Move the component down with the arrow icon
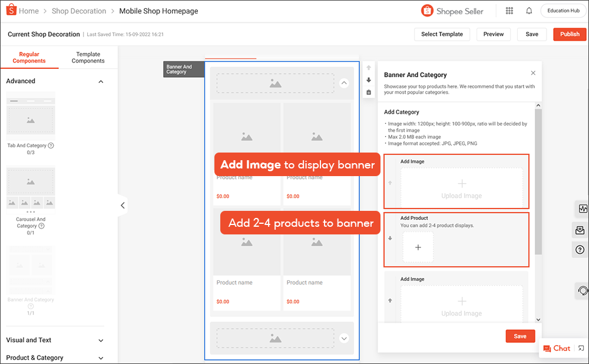Image resolution: width=589 pixels, height=364 pixels. (x=369, y=80)
